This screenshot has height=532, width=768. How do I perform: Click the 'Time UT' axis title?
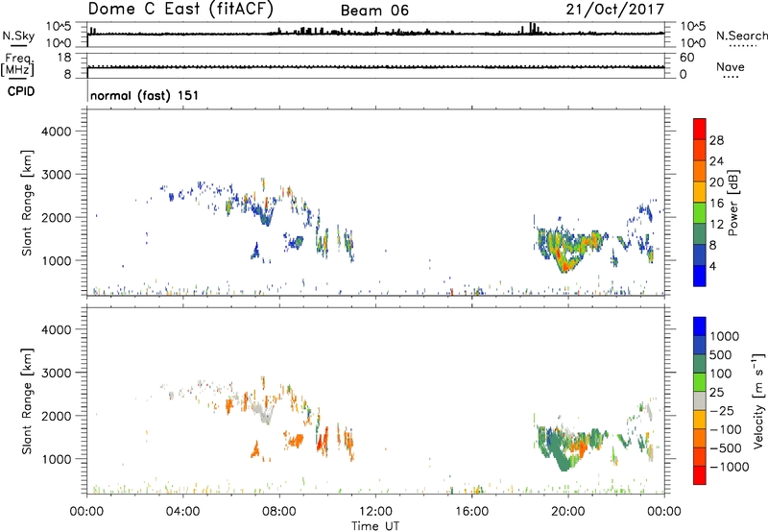pos(375,526)
